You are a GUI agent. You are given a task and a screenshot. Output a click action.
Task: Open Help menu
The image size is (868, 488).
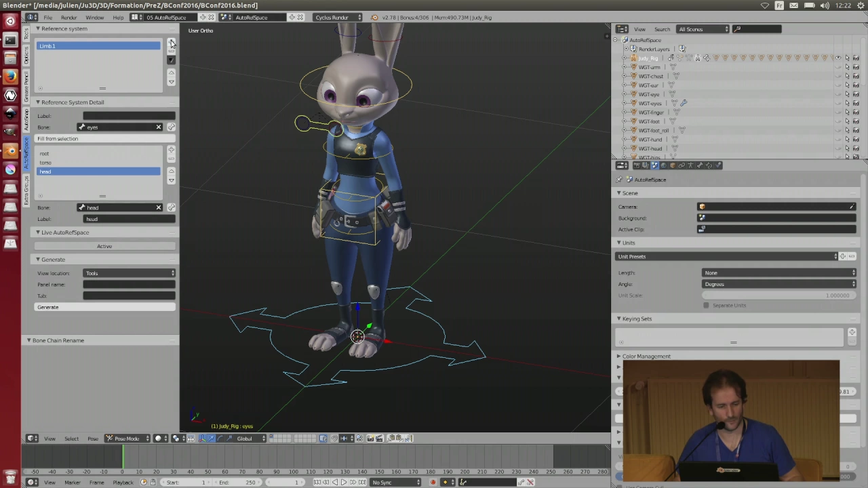click(118, 17)
